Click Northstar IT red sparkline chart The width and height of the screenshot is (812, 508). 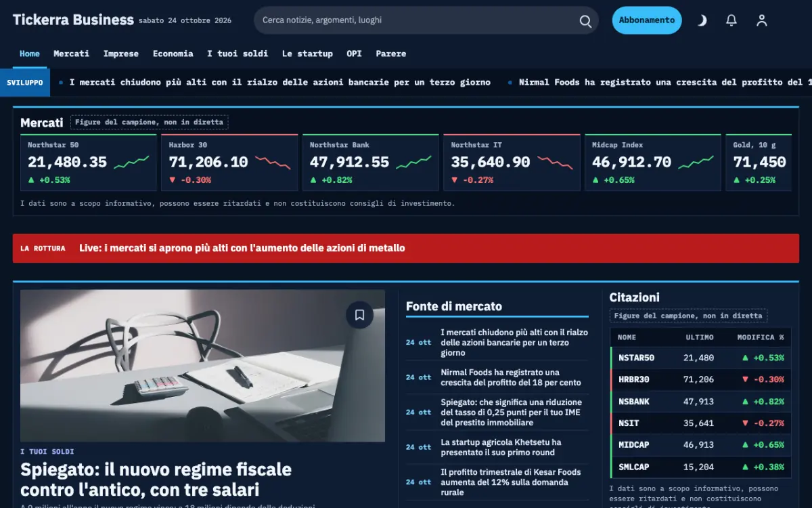pyautogui.click(x=555, y=163)
